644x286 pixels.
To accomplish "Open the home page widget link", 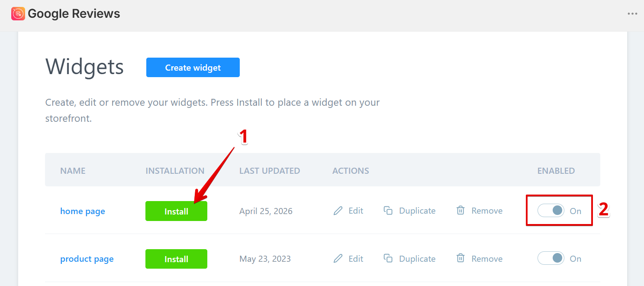I will tap(83, 211).
